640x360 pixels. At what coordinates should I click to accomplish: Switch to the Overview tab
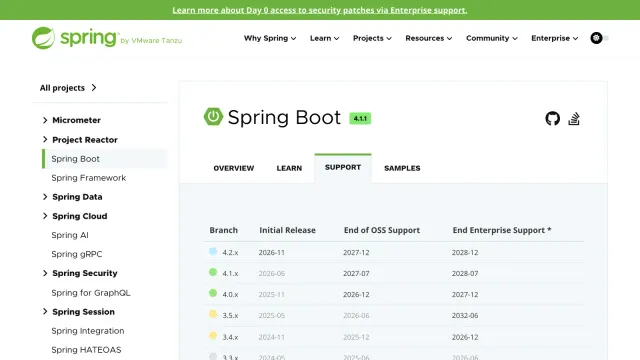coord(233,168)
